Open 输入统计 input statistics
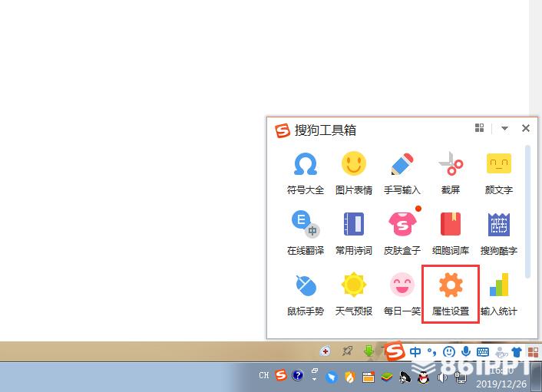The height and width of the screenshot is (392, 542). 499,295
